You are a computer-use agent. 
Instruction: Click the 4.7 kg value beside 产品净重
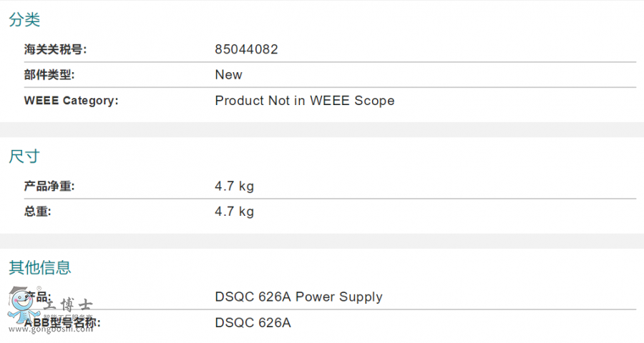pos(234,187)
